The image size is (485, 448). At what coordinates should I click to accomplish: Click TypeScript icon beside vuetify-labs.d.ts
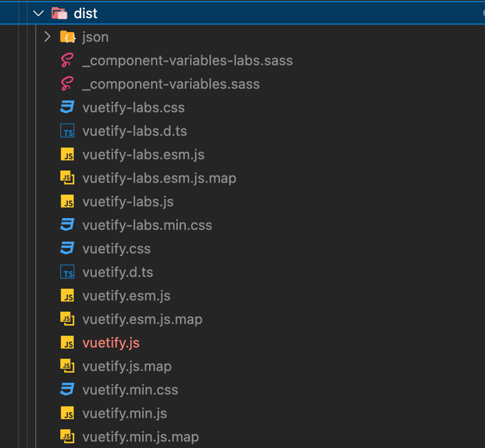coord(68,131)
